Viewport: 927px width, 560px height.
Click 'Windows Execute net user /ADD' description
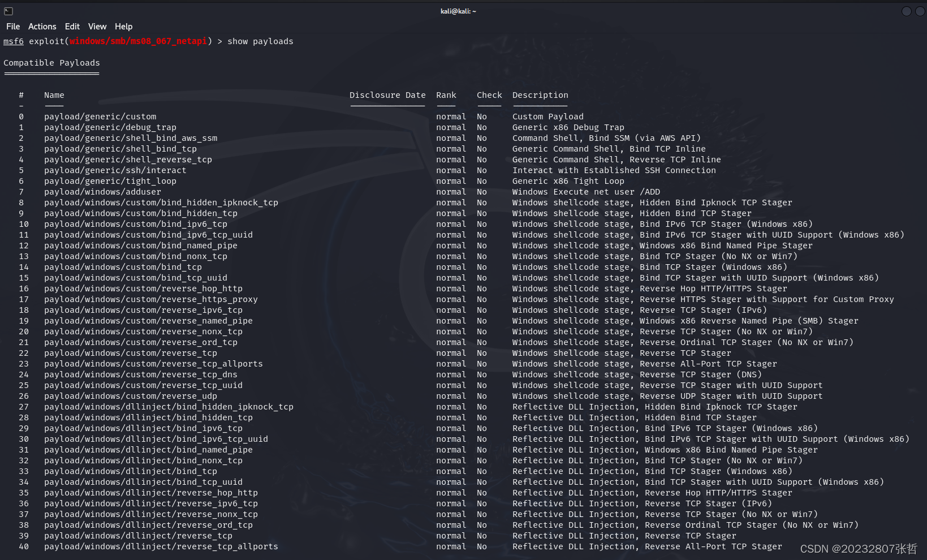[587, 192]
